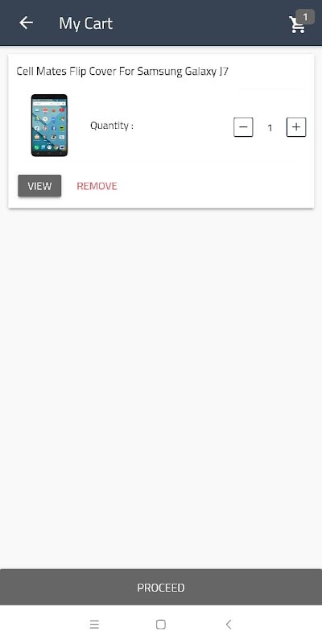Screen dimensions: 322x644
Task: Tap the empty grey area below the cart item
Action: (161, 386)
